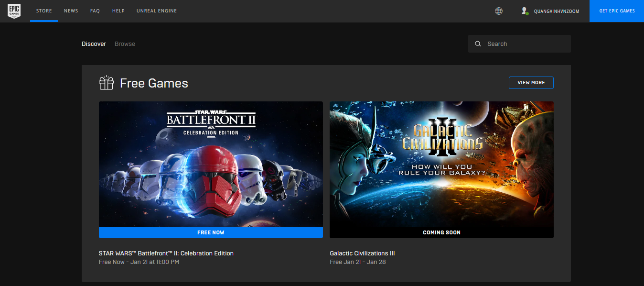Click the Free Games gift icon
Screen dimensions: 644x286
[106, 83]
